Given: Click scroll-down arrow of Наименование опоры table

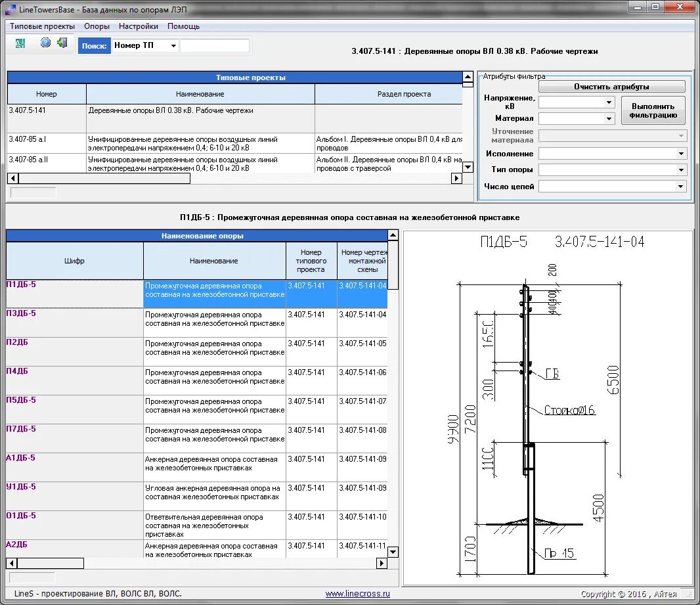Looking at the screenshot, I should tap(393, 552).
